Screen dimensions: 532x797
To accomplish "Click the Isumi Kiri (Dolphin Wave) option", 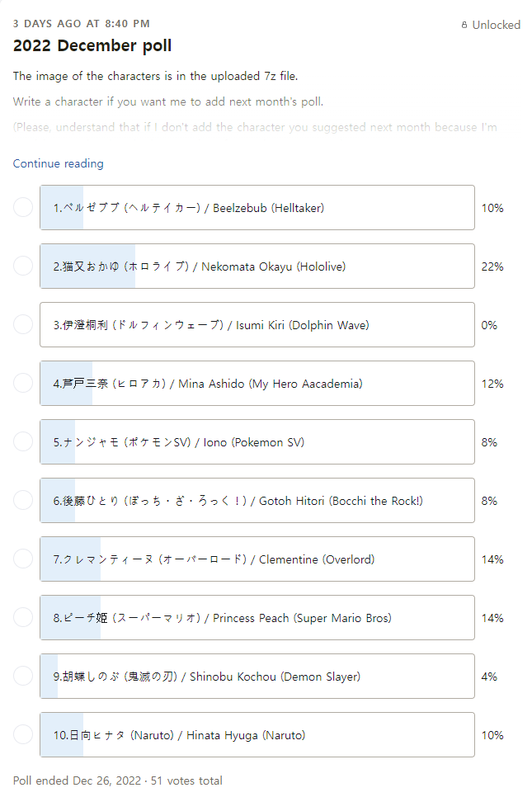I will [257, 324].
